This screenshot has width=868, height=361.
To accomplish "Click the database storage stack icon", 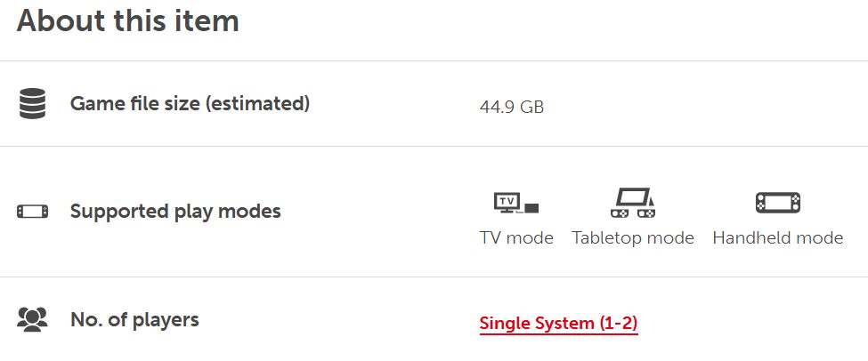I will pos(32,103).
